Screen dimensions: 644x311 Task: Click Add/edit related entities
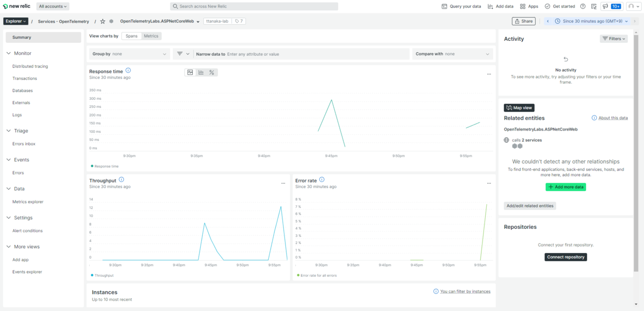pyautogui.click(x=530, y=206)
